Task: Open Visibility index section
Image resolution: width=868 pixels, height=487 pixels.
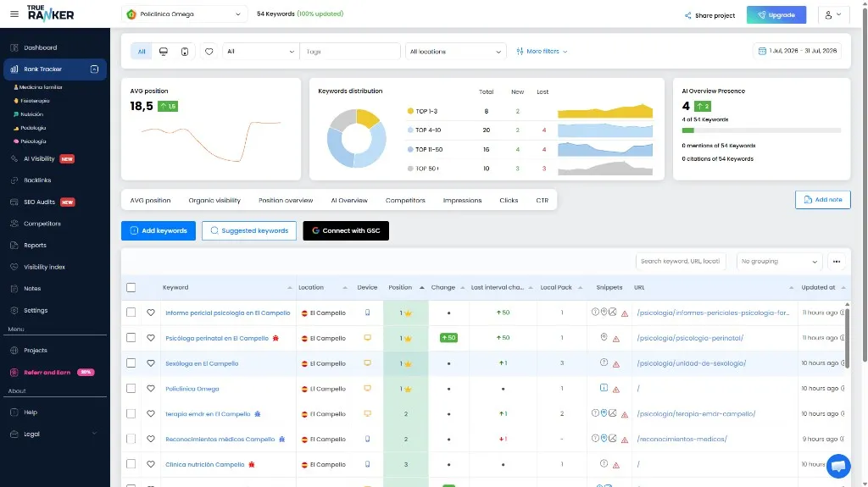Action: 44,267
